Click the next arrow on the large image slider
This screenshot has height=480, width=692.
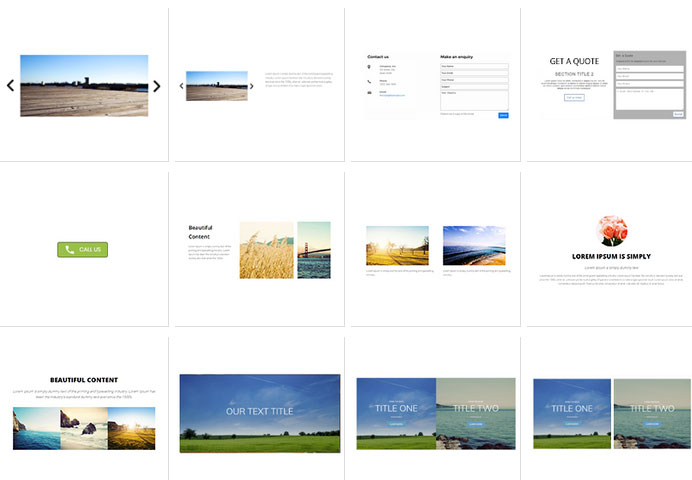pyautogui.click(x=157, y=86)
